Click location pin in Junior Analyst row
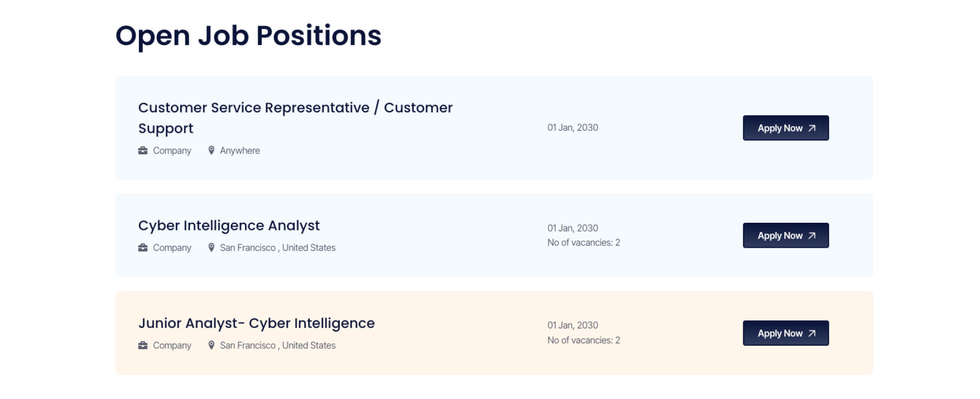980x399 pixels. click(x=211, y=345)
